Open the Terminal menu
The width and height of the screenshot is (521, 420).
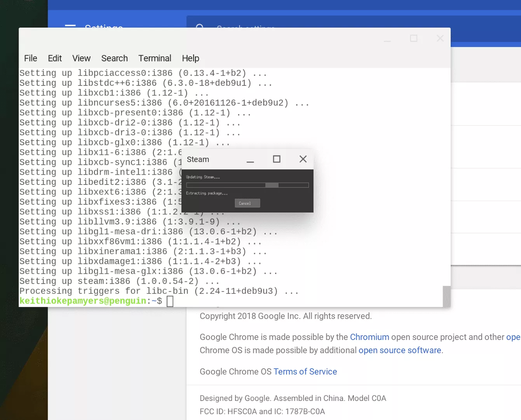pos(155,58)
